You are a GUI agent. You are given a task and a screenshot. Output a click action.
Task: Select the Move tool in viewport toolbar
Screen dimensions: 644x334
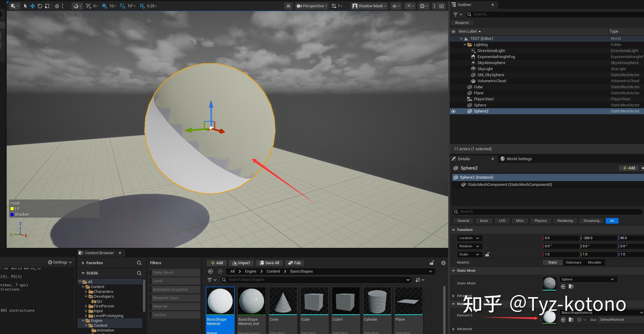(32, 6)
